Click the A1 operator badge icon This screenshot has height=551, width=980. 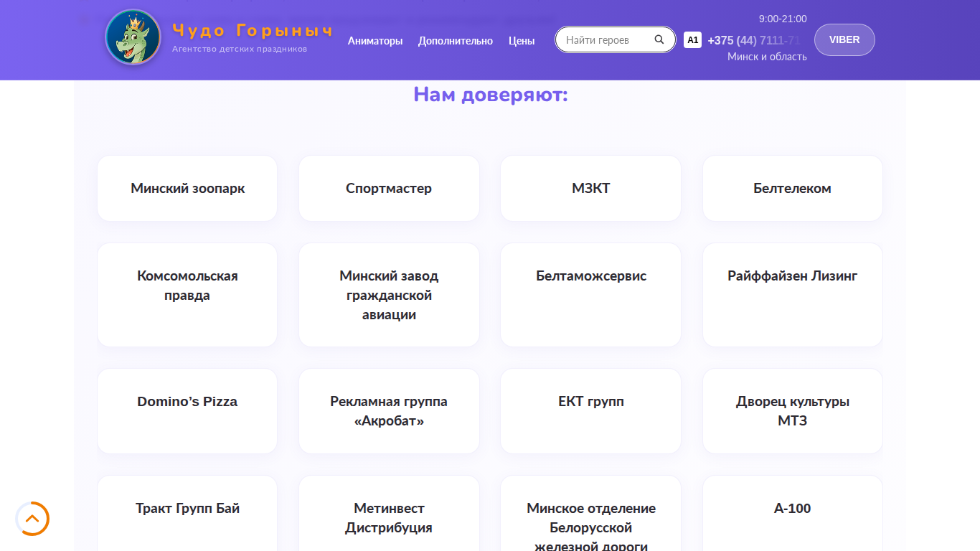pyautogui.click(x=692, y=40)
